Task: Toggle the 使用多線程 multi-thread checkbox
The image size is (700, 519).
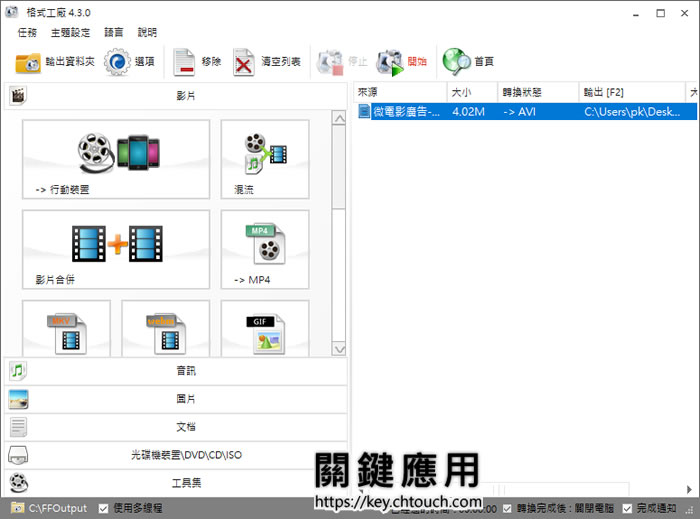Action: (104, 508)
